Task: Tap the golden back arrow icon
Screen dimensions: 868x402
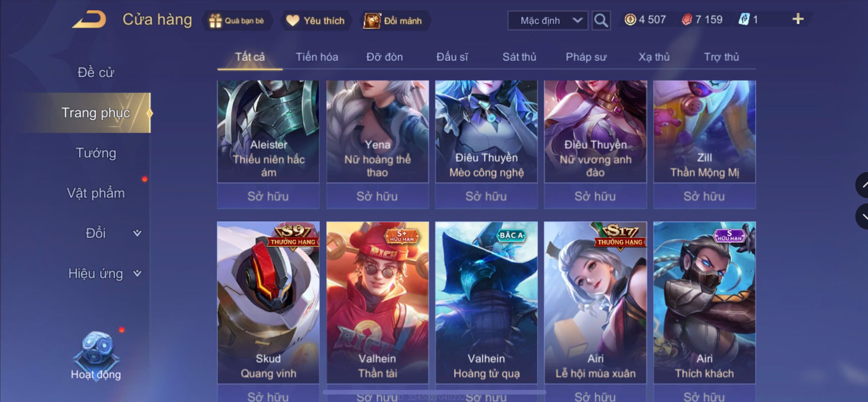Action: coord(90,19)
